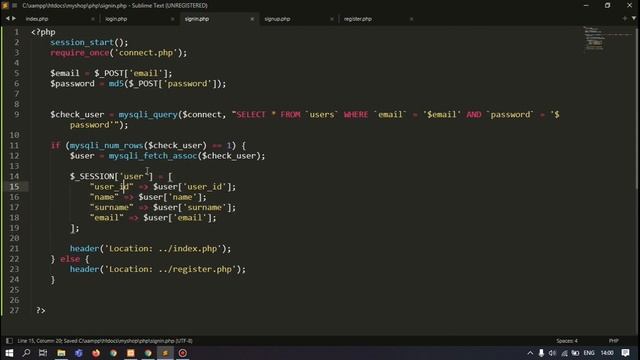This screenshot has width=640, height=360.
Task: Click the status bar cursor position text
Action: 104,340
